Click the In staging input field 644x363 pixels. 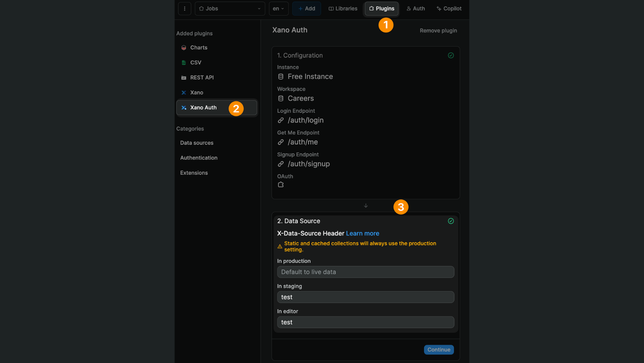click(365, 297)
